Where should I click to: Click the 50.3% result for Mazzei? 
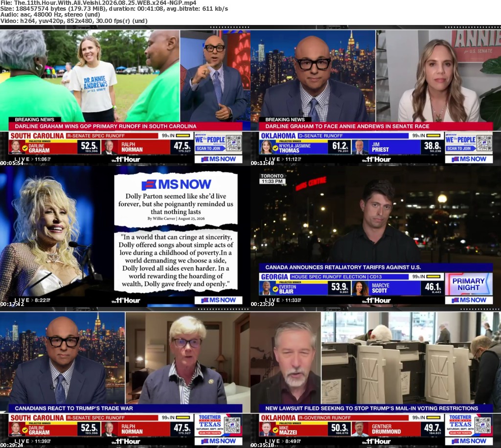[x=340, y=428]
